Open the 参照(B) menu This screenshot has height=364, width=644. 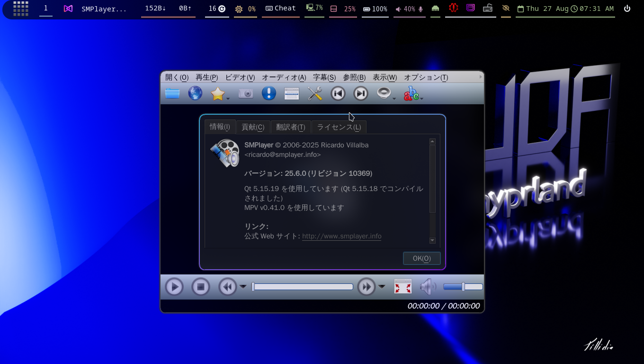354,77
